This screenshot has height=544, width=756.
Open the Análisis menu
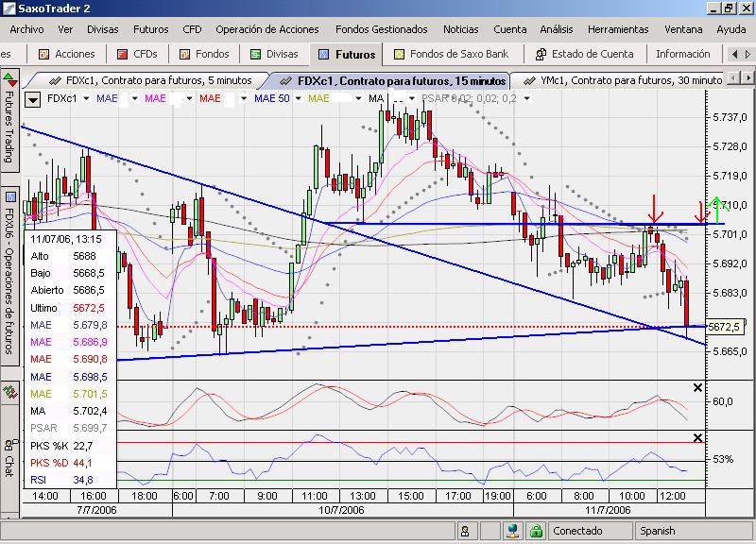pyautogui.click(x=557, y=29)
